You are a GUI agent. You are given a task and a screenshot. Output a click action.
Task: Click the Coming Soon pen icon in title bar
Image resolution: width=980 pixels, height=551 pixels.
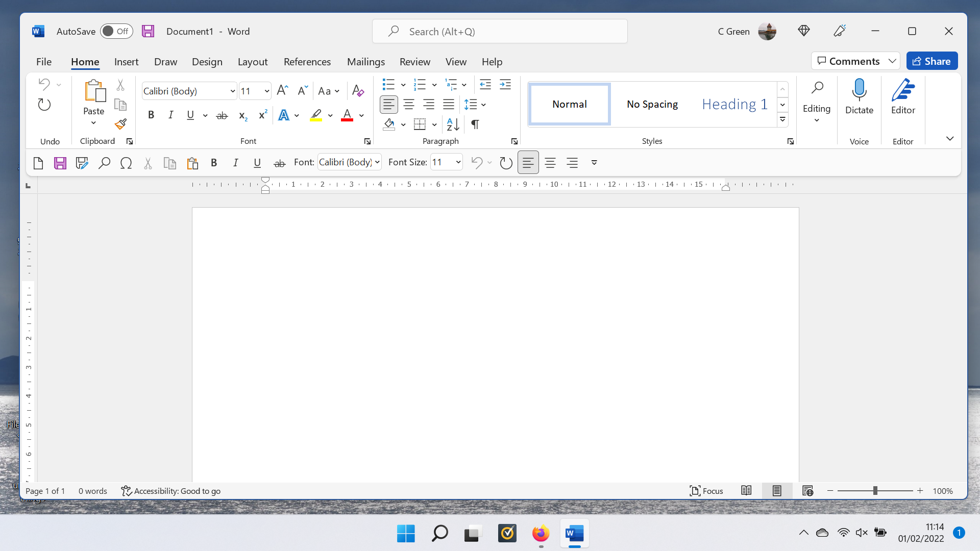pos(840,31)
